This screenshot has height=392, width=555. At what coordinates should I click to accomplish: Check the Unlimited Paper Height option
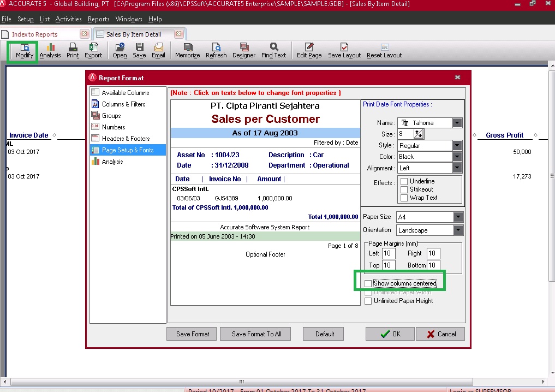coord(368,301)
